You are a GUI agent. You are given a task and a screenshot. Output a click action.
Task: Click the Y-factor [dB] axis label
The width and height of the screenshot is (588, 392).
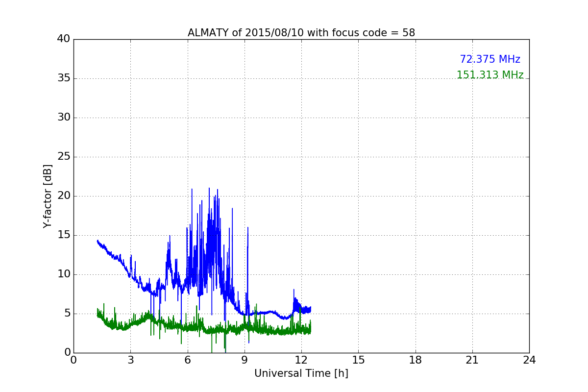click(47, 196)
